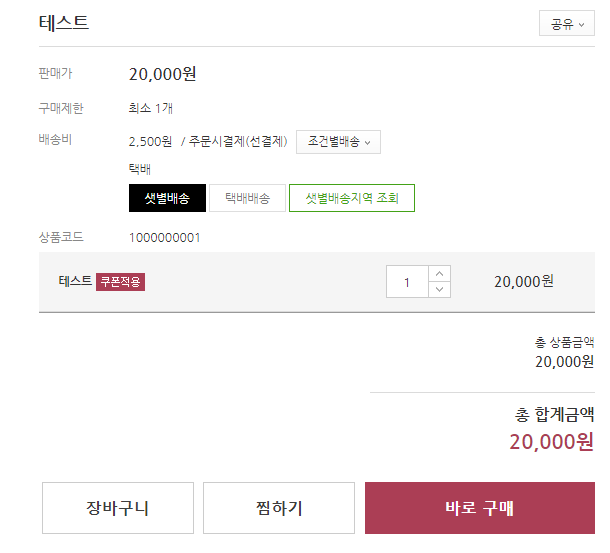Viewport: 610px width, 553px height.
Task: Switch to the 택배배송 delivery option
Action: pos(247,198)
